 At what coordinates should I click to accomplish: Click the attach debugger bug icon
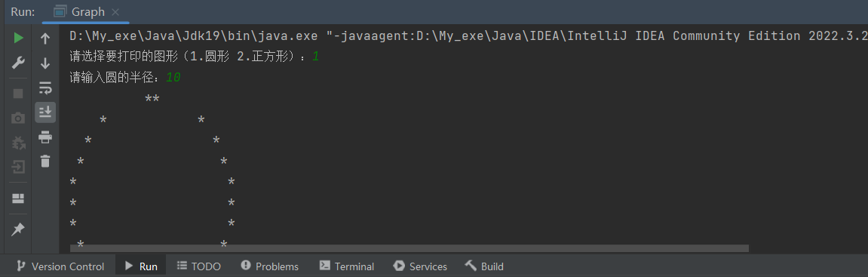[x=18, y=143]
